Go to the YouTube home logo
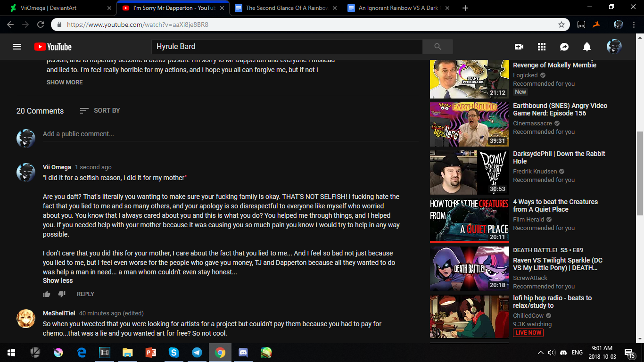Screen dimensions: 644x362 53,47
